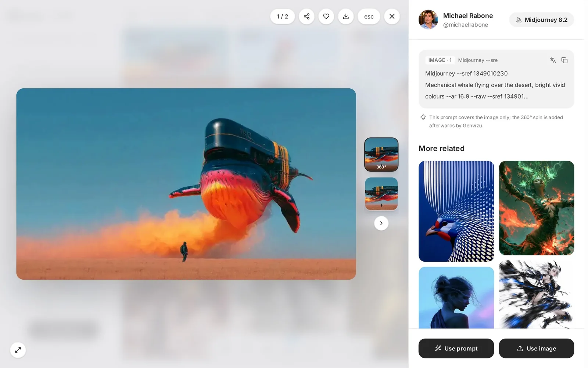Click the 360° spin note text
The width and height of the screenshot is (588, 368).
click(x=496, y=121)
